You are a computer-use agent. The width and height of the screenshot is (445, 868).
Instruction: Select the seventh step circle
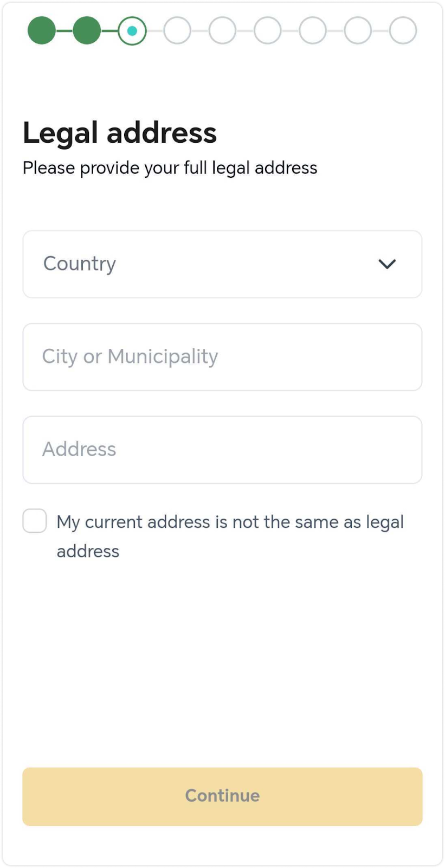pyautogui.click(x=313, y=31)
